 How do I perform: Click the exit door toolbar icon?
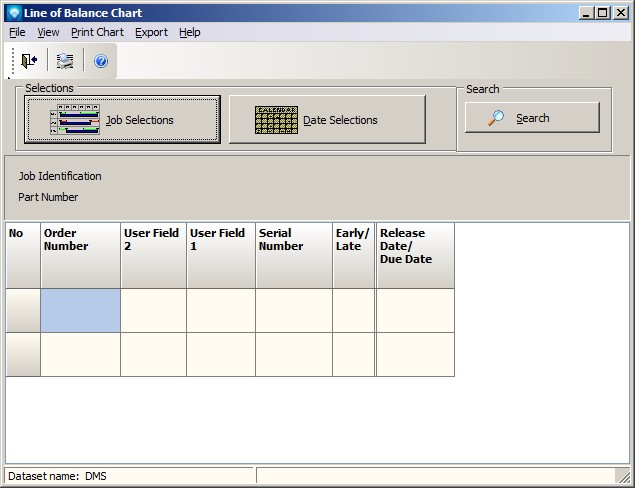(x=29, y=61)
